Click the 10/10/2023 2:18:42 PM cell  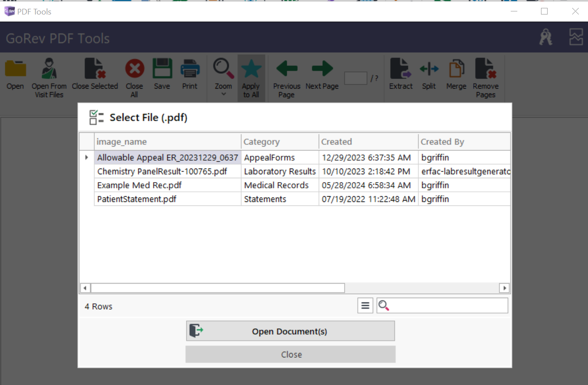point(368,171)
